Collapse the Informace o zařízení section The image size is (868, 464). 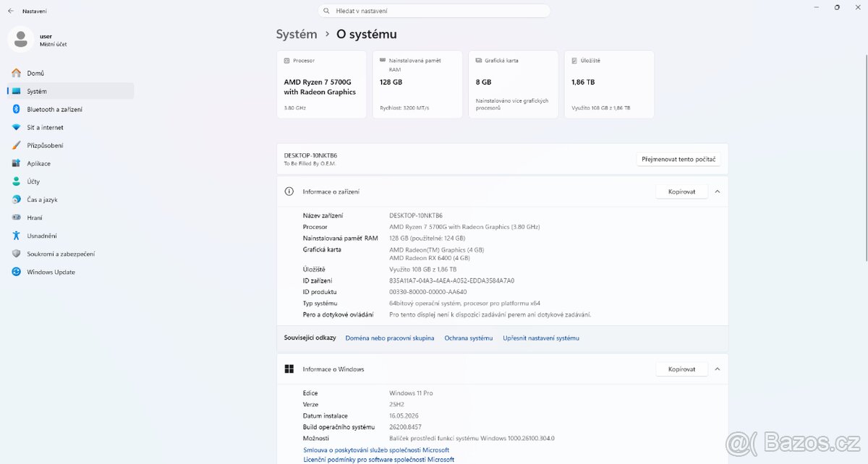[x=717, y=192]
